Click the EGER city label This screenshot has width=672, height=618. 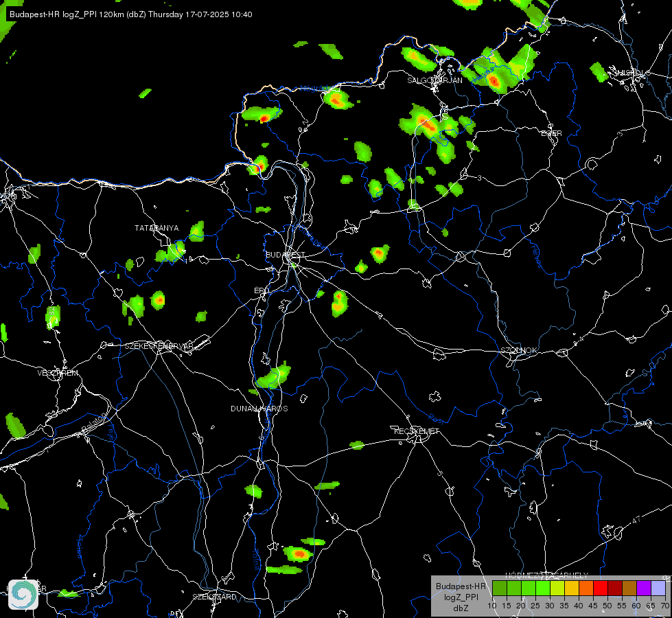click(x=551, y=133)
